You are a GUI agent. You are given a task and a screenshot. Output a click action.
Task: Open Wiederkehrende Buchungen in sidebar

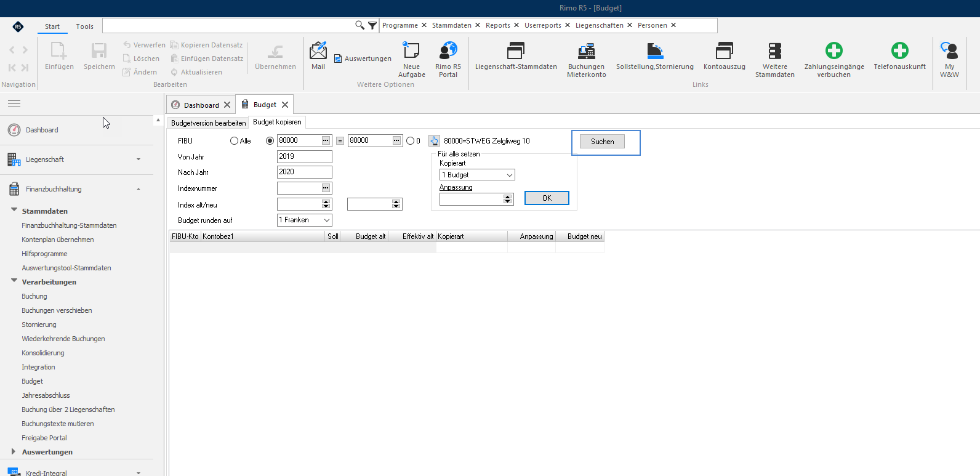coord(63,339)
